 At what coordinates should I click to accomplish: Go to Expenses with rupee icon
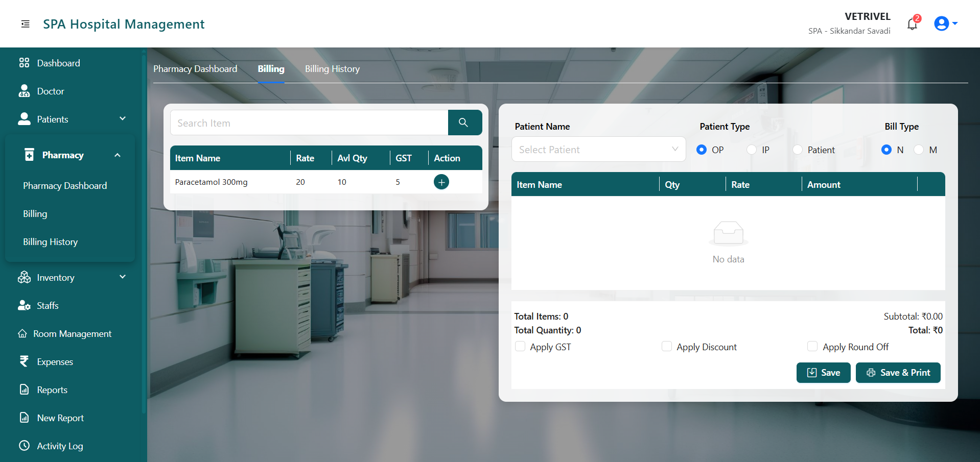point(55,362)
